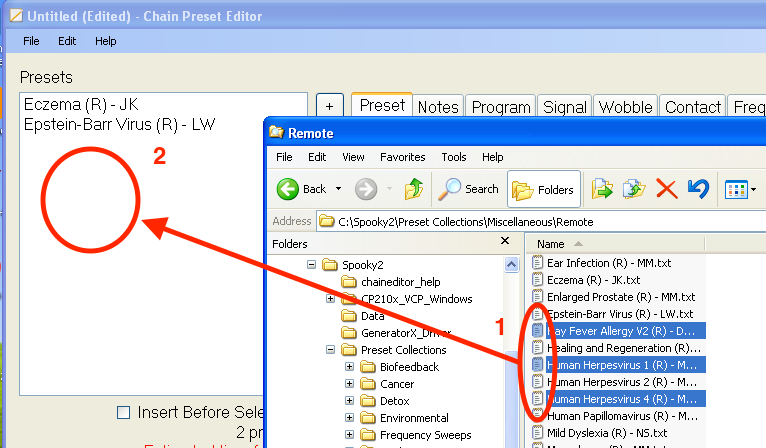Open Tools menu in Remote window
The width and height of the screenshot is (766, 448).
[454, 157]
